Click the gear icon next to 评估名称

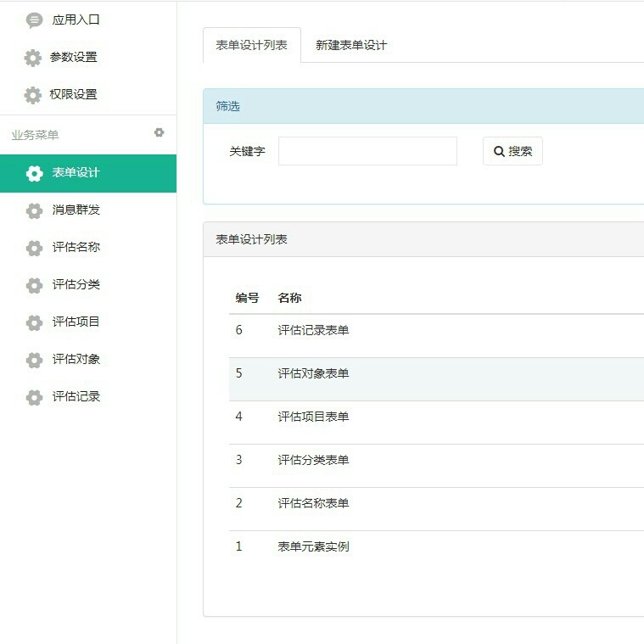(x=34, y=248)
